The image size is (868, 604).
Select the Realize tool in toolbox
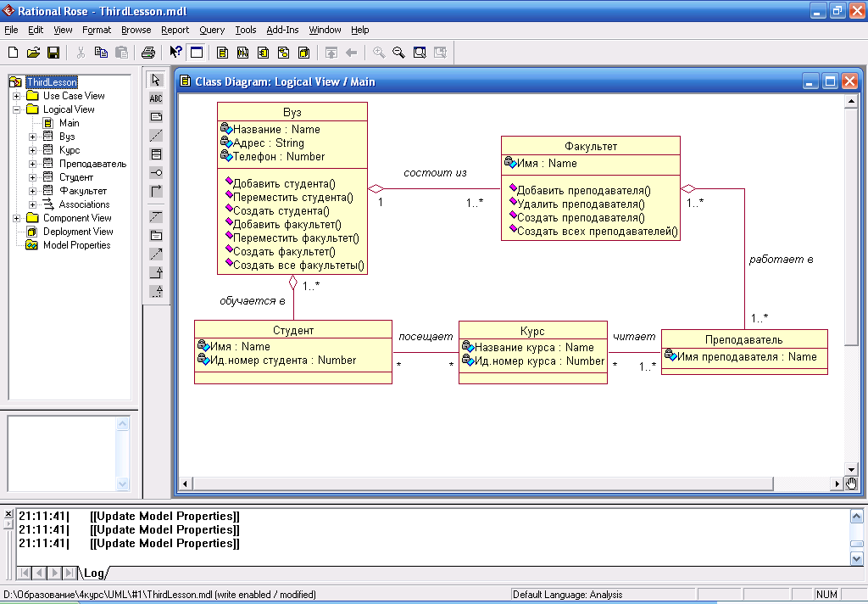coord(156,291)
